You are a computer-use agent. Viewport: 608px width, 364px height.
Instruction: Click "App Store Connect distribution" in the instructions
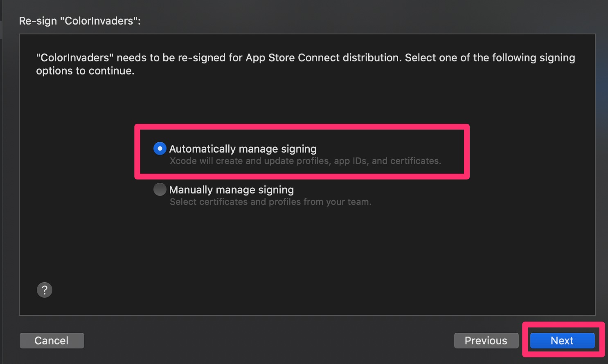pos(323,58)
